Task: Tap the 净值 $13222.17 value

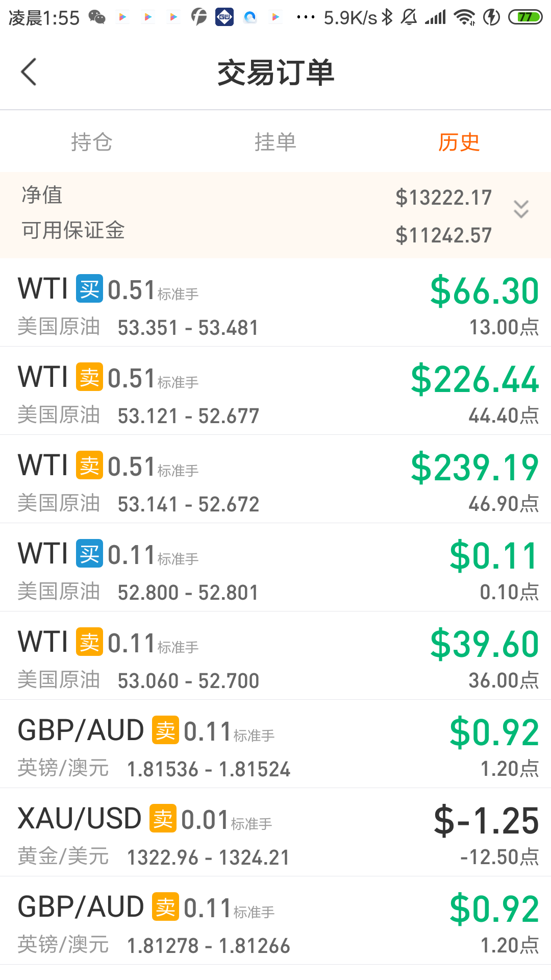Action: (443, 198)
